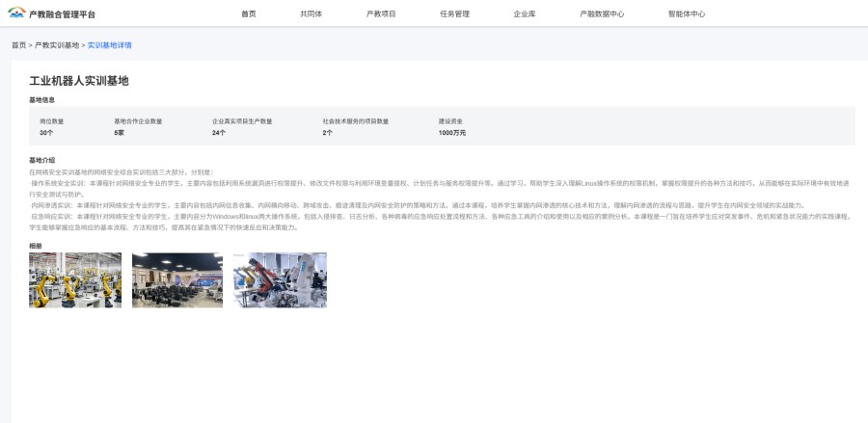Click the 工业机器人实训基地 title

point(79,81)
